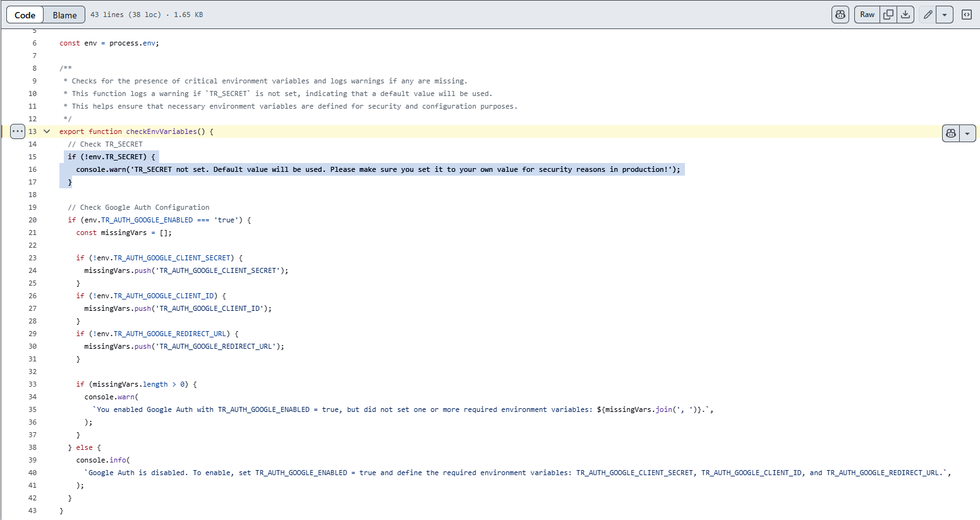Viewport: 980px width, 520px height.
Task: Click missingVars on line 21
Action: (x=124, y=233)
